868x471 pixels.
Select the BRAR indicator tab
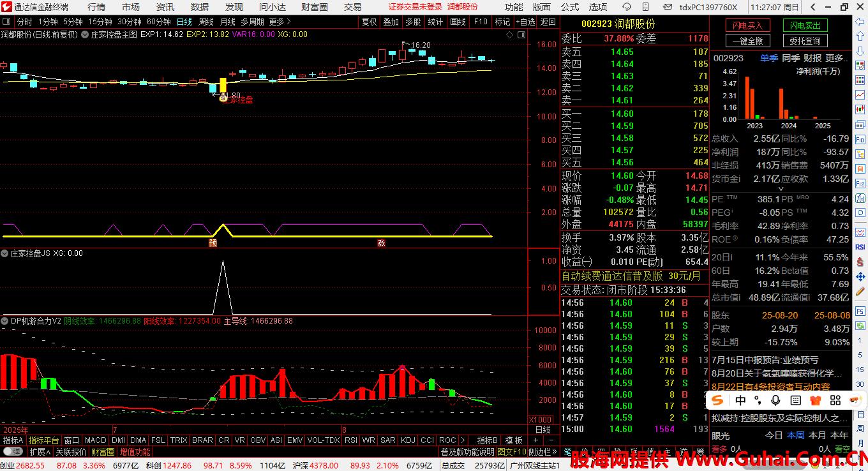click(x=202, y=440)
